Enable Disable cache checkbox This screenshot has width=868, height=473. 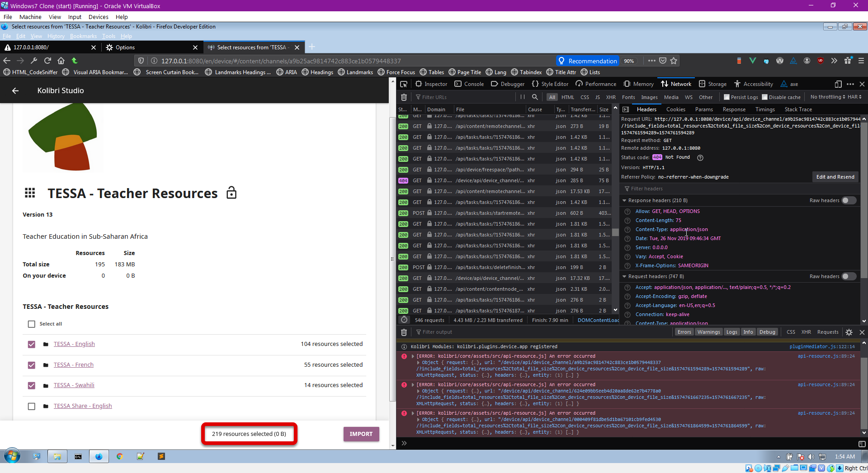[x=764, y=97]
